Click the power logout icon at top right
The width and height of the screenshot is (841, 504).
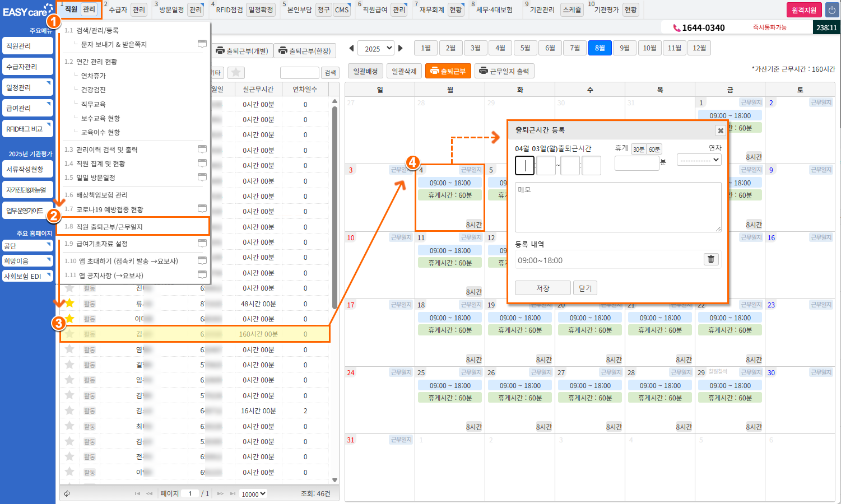coord(831,10)
